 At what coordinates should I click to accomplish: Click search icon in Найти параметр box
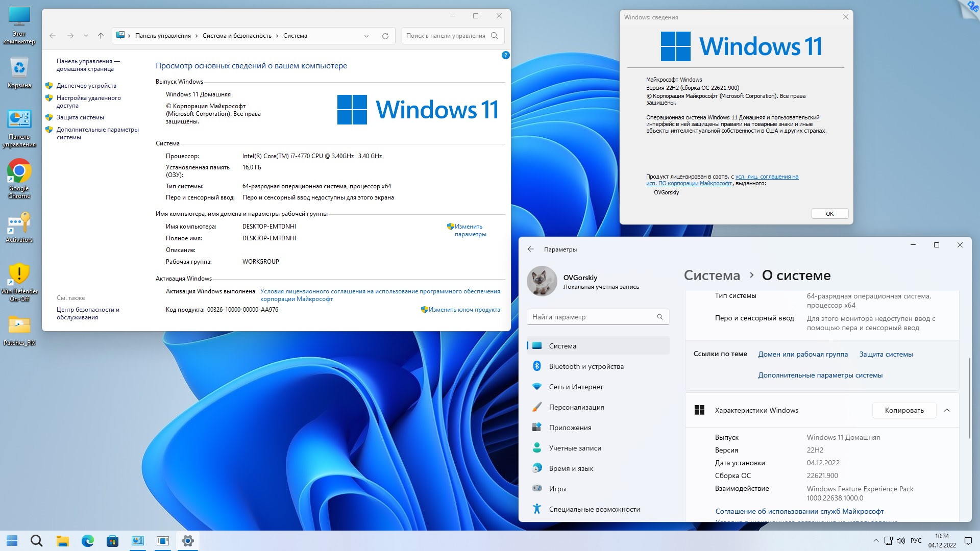pyautogui.click(x=659, y=317)
